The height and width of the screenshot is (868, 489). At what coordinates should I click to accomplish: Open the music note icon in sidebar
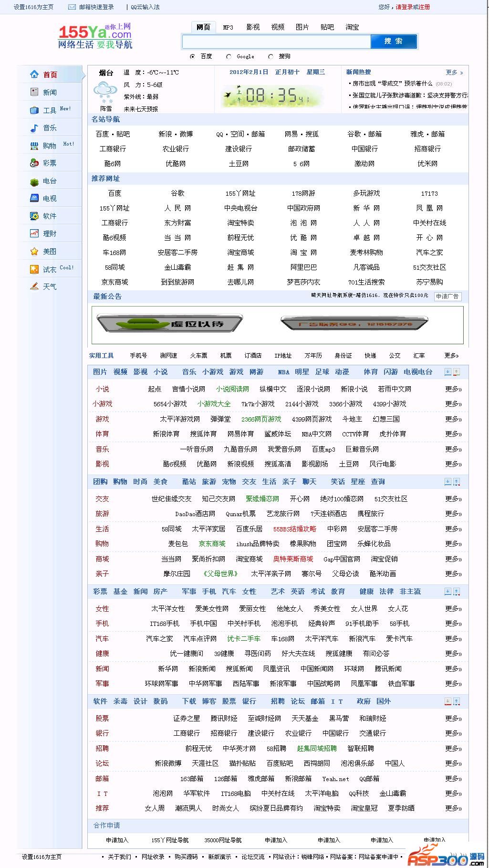34,128
